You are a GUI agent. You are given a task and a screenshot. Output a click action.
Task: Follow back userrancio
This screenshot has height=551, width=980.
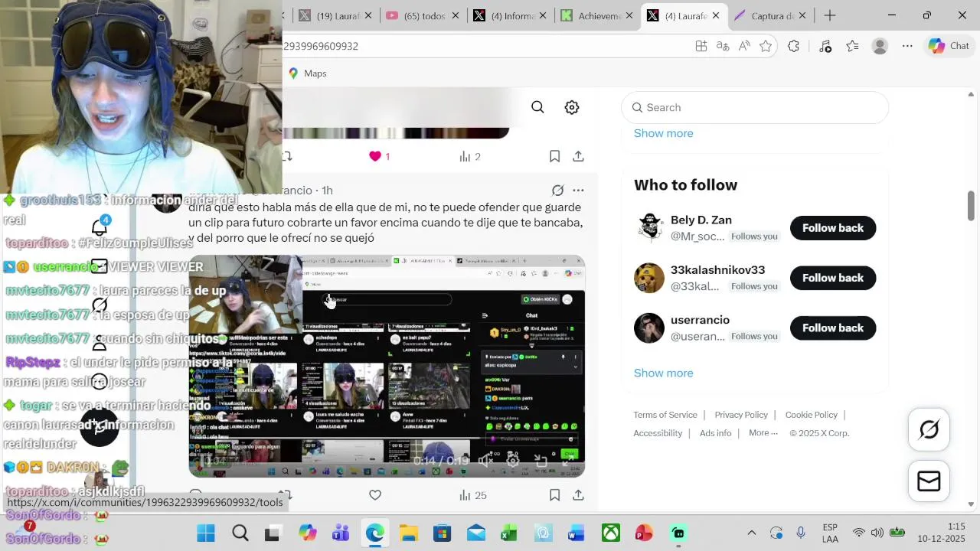[833, 328]
